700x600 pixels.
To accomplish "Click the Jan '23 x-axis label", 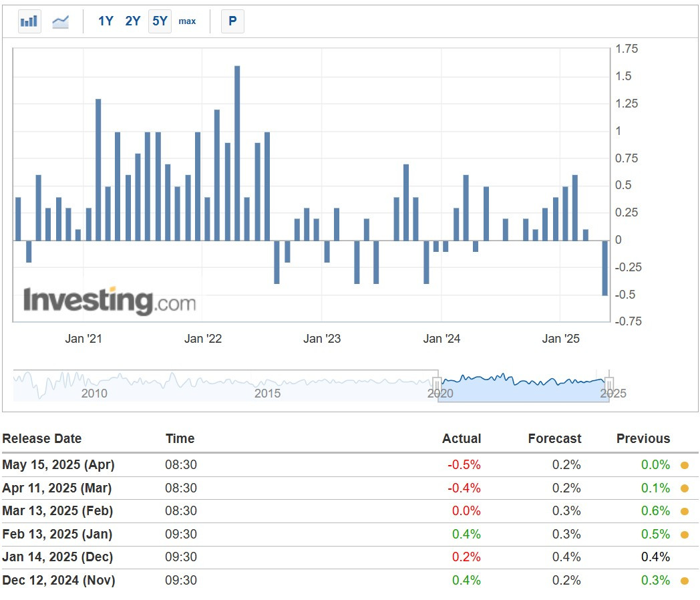I will [322, 338].
